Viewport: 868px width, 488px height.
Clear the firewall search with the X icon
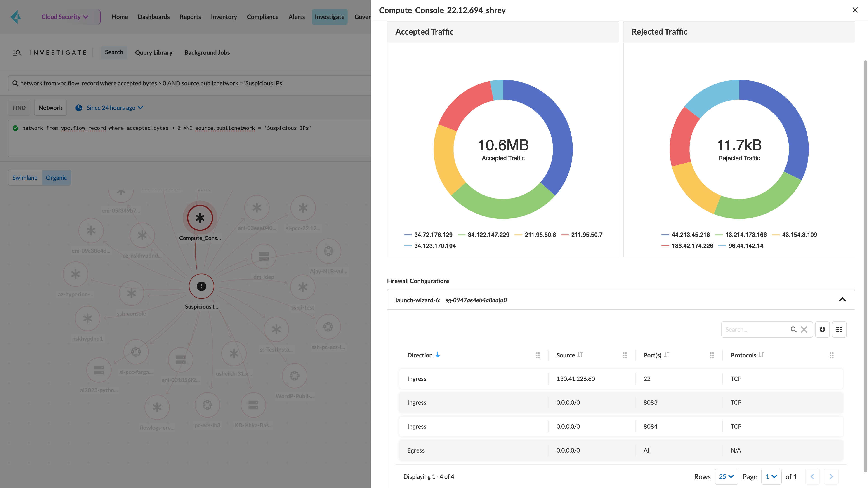click(x=804, y=329)
